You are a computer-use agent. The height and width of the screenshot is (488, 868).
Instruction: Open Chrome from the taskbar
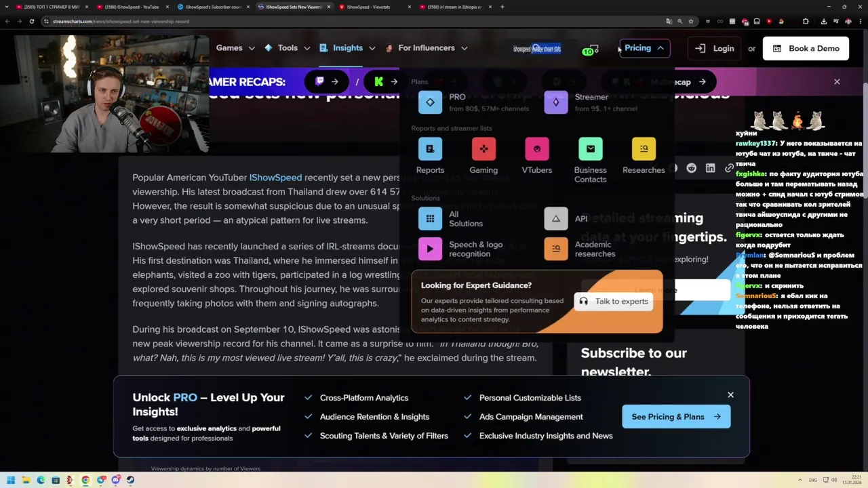pyautogui.click(x=85, y=480)
